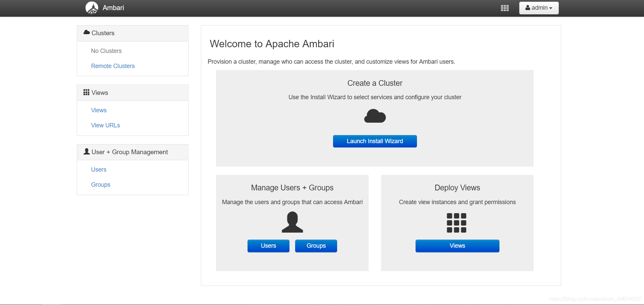The image size is (644, 305).
Task: Click the Ambari title text in header
Action: click(x=113, y=8)
